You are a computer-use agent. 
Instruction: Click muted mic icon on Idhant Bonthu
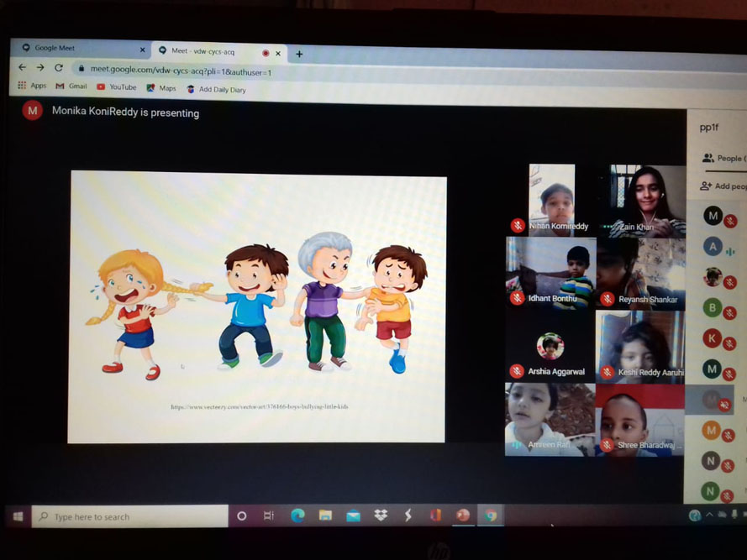pyautogui.click(x=518, y=299)
